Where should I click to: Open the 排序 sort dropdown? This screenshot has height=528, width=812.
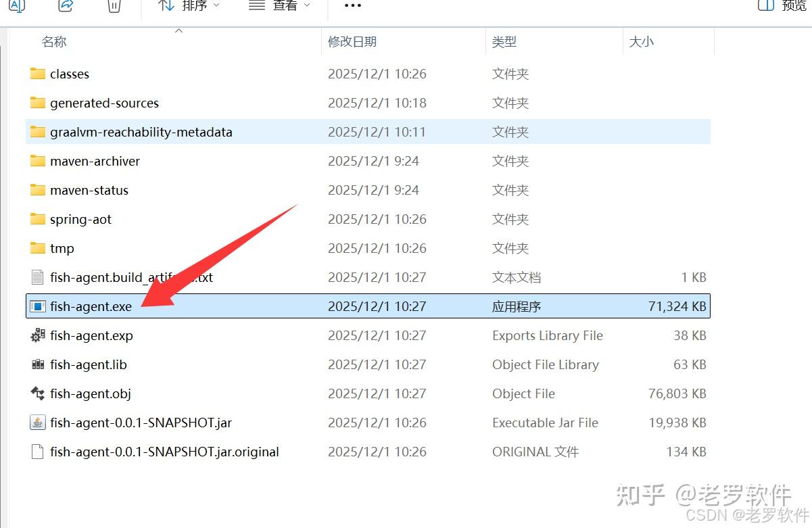point(188,6)
